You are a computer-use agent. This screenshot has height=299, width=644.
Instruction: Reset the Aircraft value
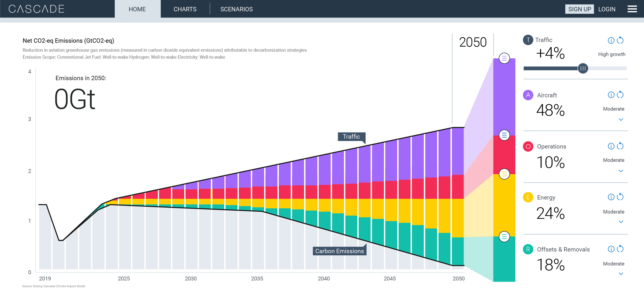pos(620,95)
